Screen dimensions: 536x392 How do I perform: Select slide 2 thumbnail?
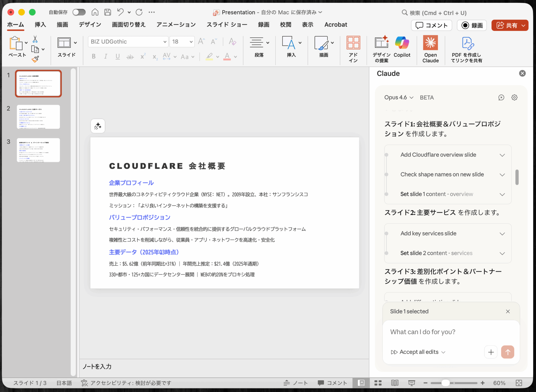click(x=38, y=117)
